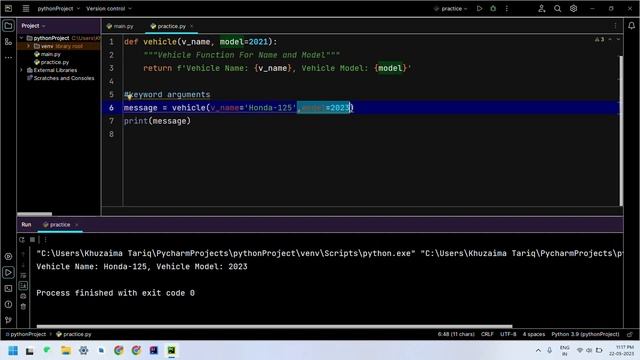Click the 4 spaces indent setting

(x=533, y=334)
